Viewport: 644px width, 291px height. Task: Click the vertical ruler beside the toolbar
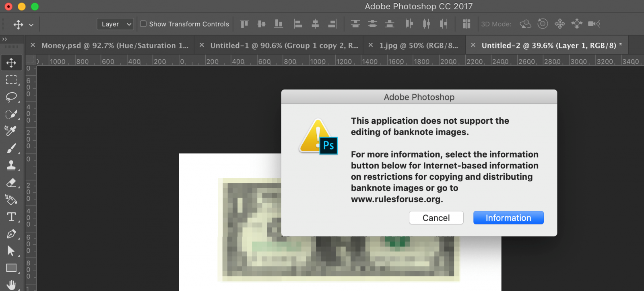31,178
